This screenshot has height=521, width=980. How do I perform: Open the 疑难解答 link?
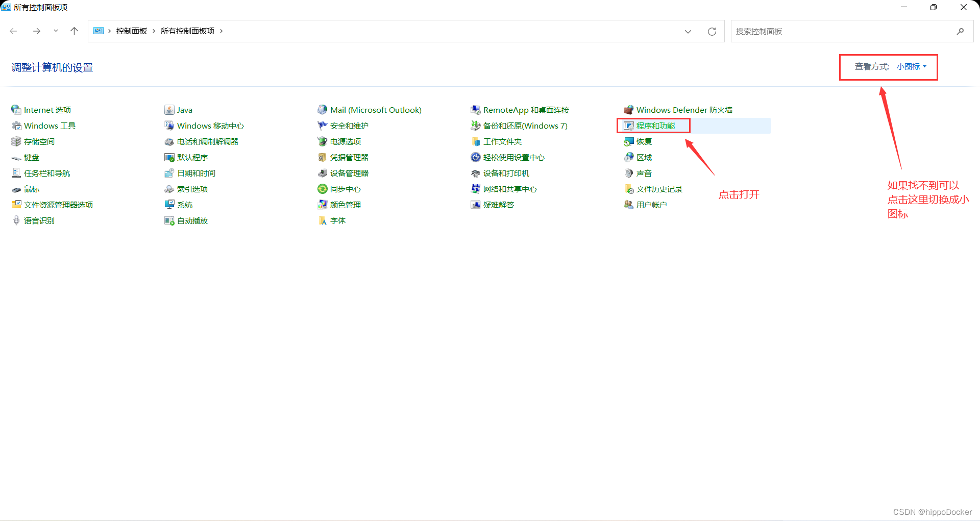coord(499,205)
